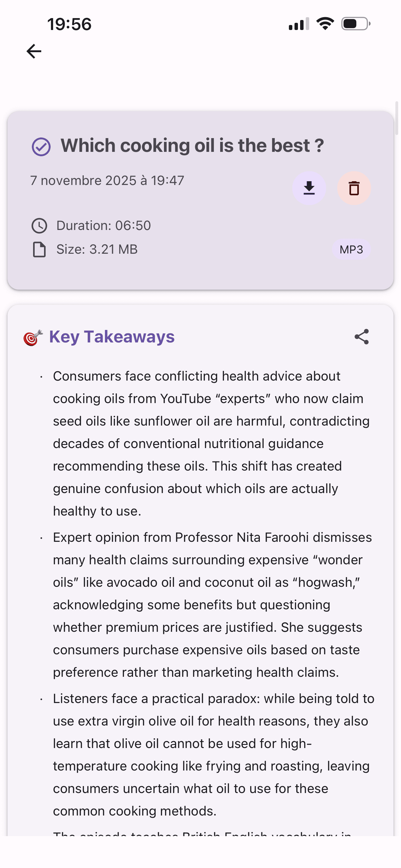Image resolution: width=401 pixels, height=868 pixels.
Task: Click the file icon beside Size
Action: pyautogui.click(x=39, y=250)
